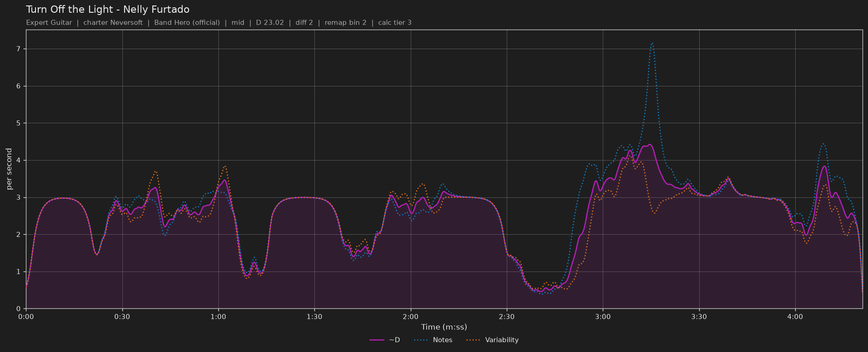Click the "2:30" time tick label

(x=507, y=317)
